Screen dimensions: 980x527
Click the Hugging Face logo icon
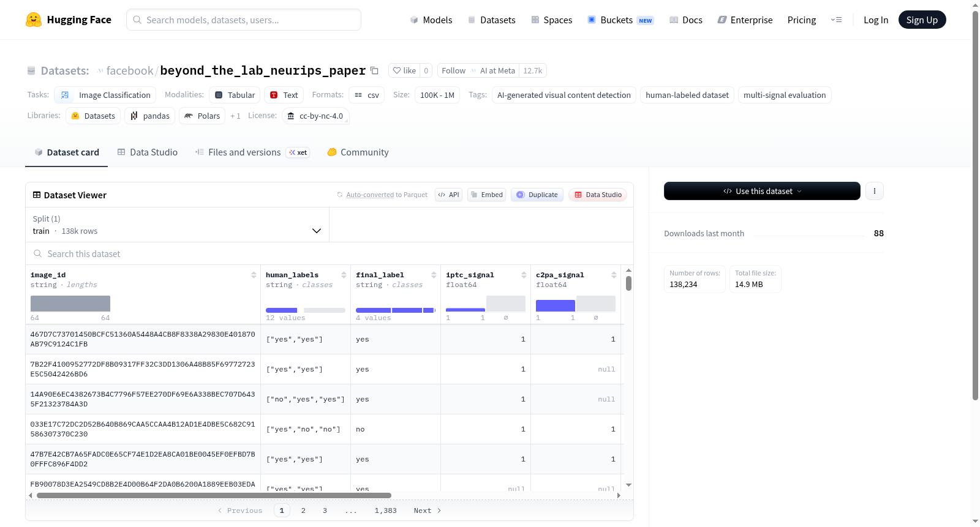(x=34, y=20)
